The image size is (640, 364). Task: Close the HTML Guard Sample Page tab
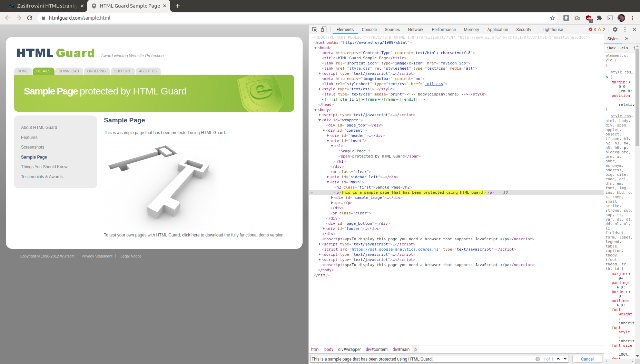point(165,6)
